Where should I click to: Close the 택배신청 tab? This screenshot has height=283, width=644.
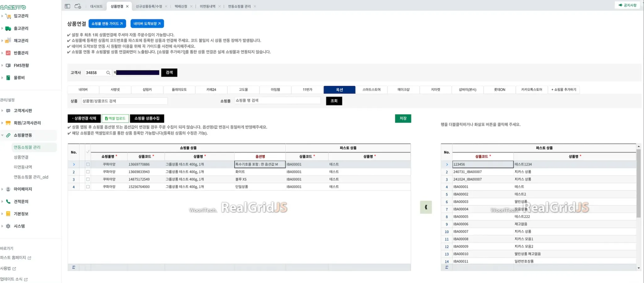point(191,6)
